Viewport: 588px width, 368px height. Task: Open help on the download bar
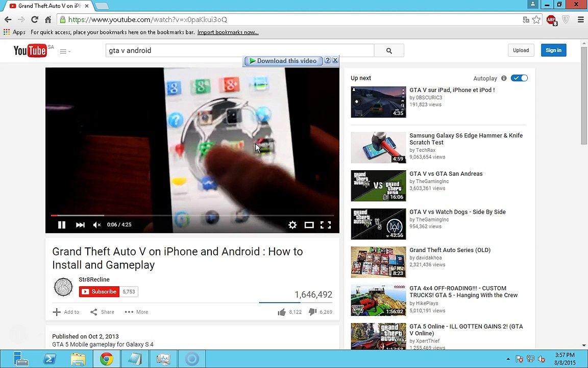pos(327,60)
